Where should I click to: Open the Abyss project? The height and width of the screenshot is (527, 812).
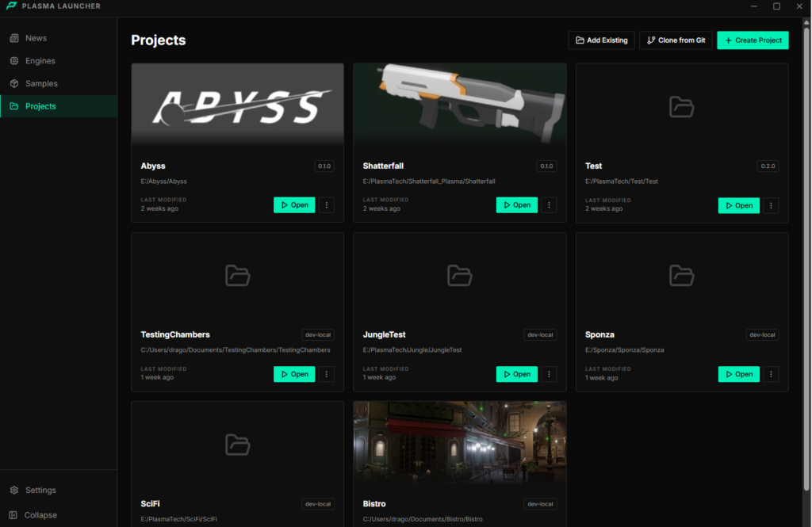pos(294,205)
